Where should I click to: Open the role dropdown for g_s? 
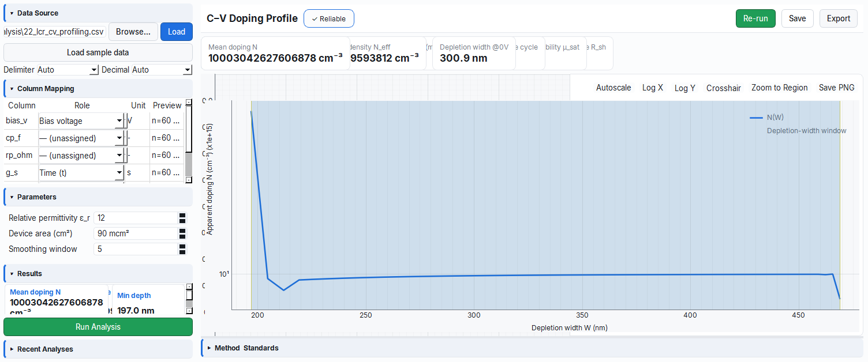(81, 173)
